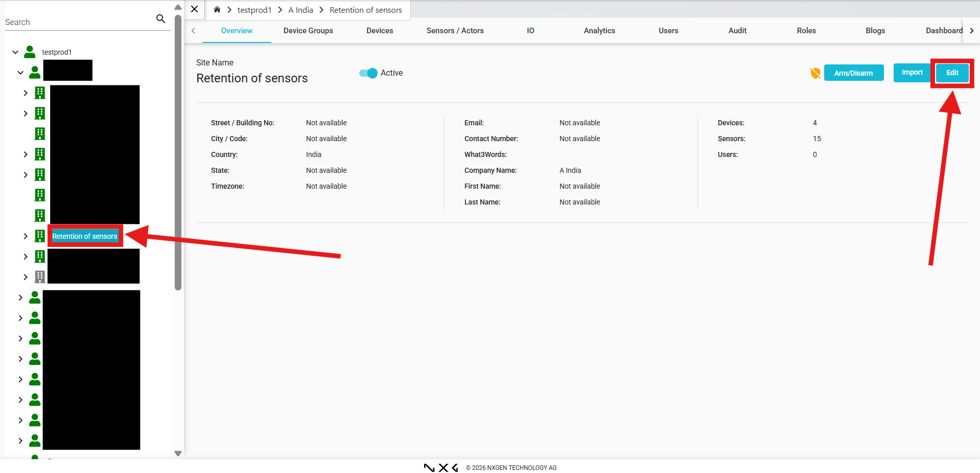This screenshot has width=980, height=473.
Task: Expand the grey building site node
Action: (26, 277)
